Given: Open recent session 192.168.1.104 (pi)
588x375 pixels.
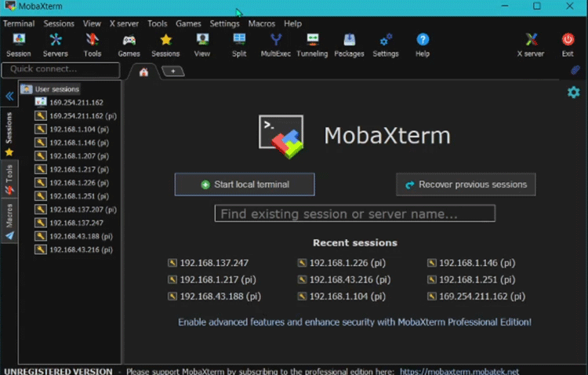Looking at the screenshot, I should 342,297.
